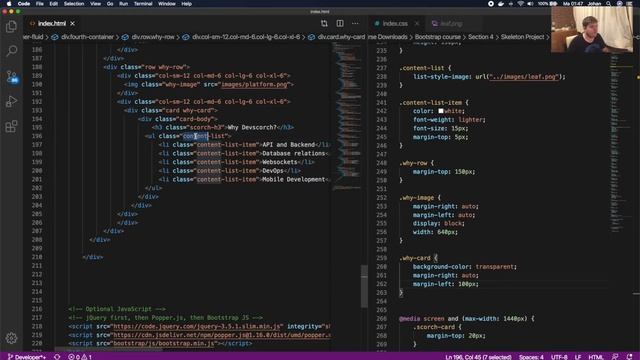Viewport: 640px width, 360px height.
Task: Open the bootstrap/js/bootstrap.min.js link
Action: point(164,344)
